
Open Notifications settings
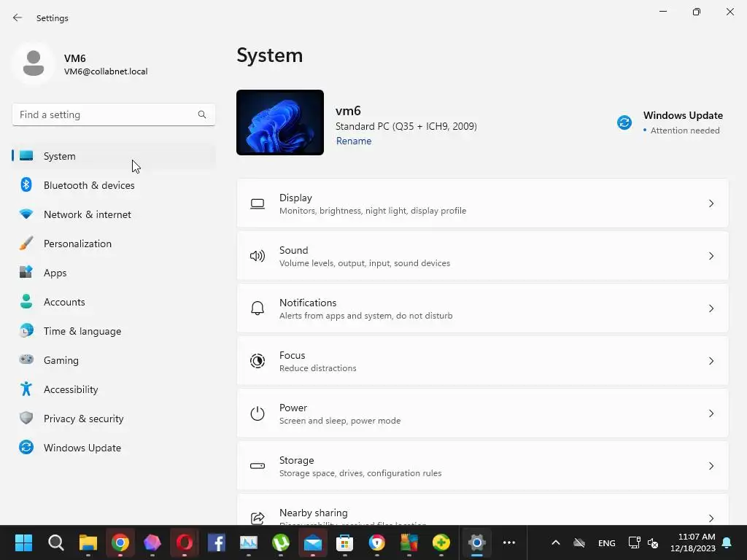483,308
